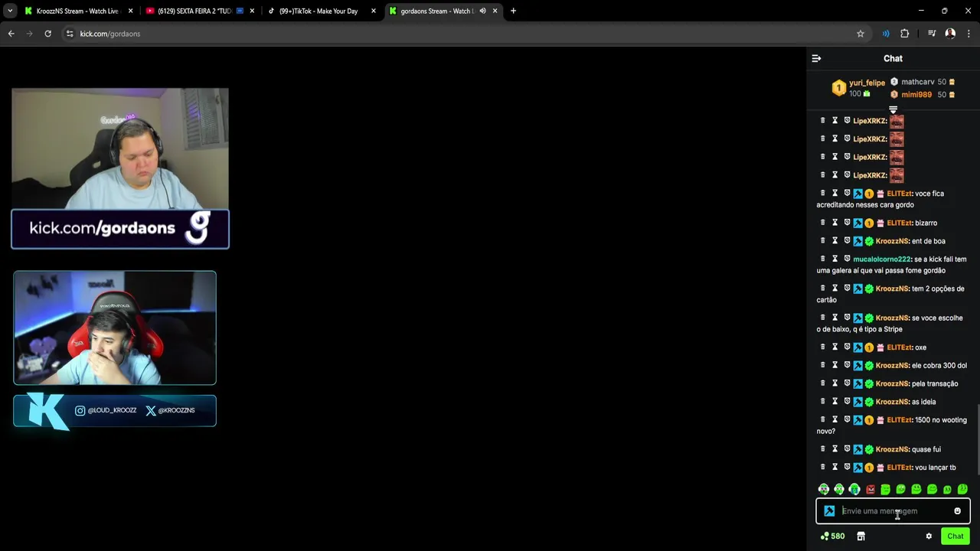Open the channel shop icon

[x=861, y=536]
